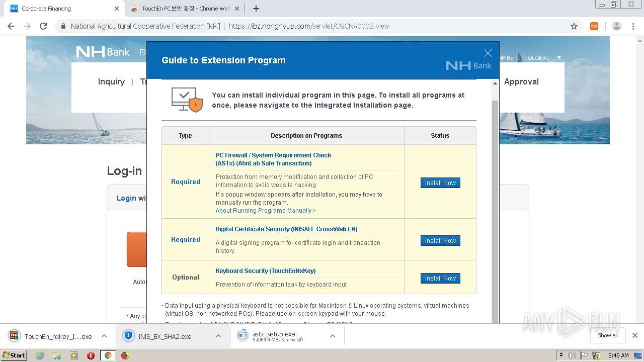Close the Corporate Financing tab
Image resolution: width=644 pixels, height=362 pixels.
[117, 9]
